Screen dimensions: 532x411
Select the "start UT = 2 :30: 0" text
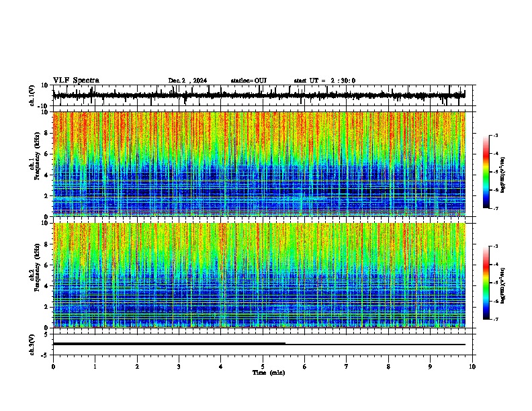pos(324,81)
